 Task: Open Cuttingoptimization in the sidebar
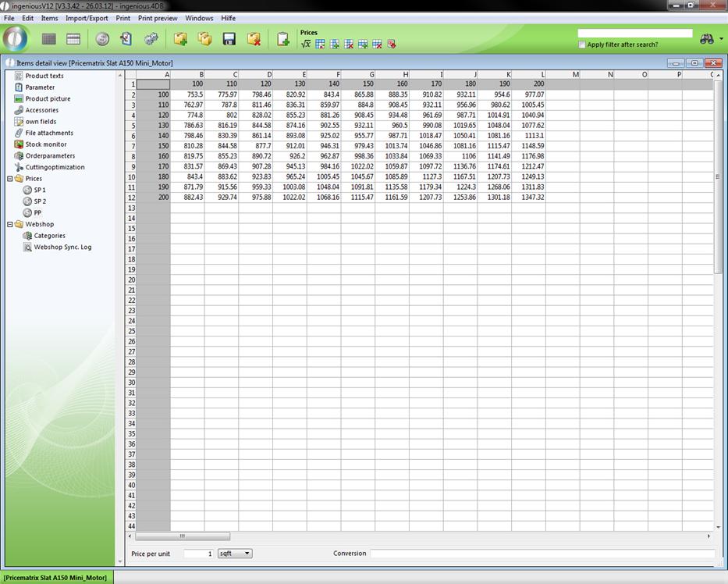click(55, 167)
